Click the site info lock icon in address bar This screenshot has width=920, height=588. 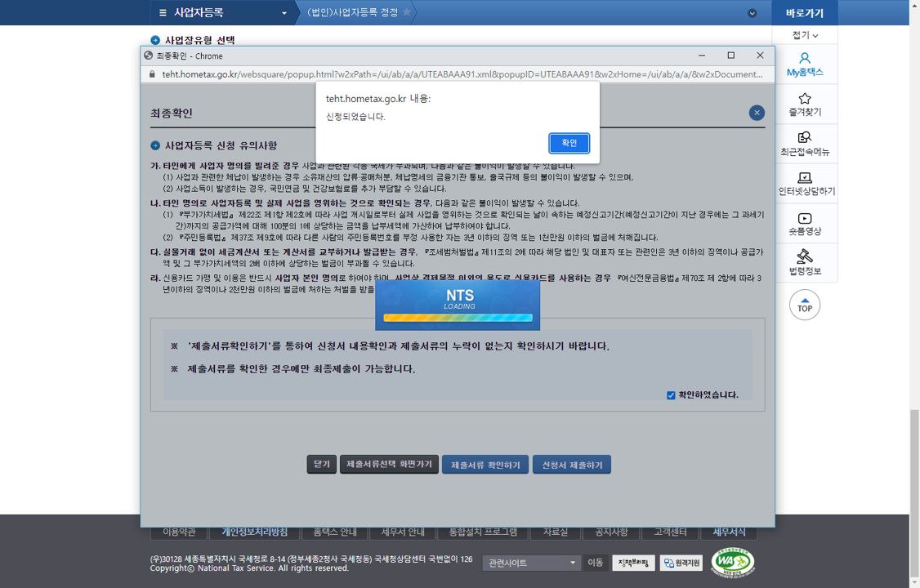pos(152,74)
